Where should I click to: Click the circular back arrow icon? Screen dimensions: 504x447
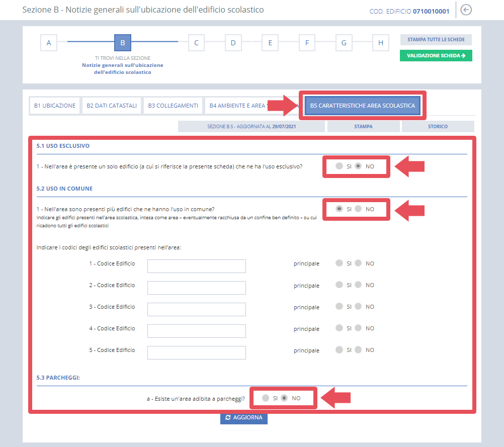[465, 10]
